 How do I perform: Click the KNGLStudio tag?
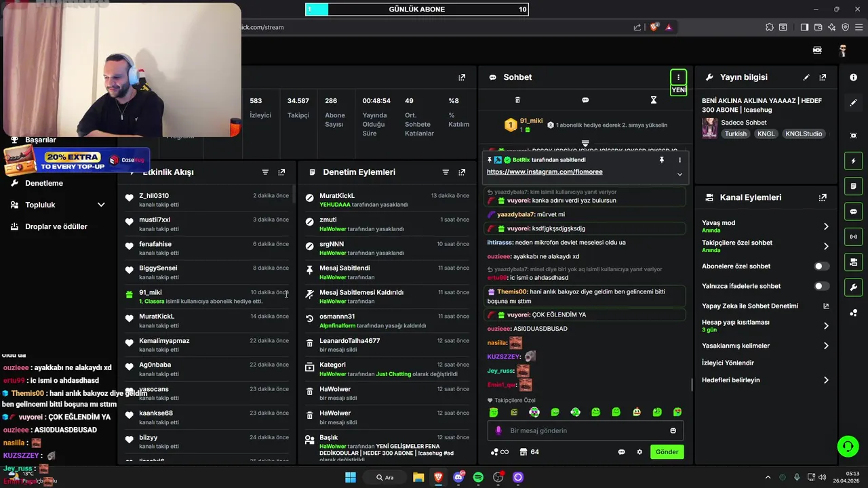tap(804, 134)
